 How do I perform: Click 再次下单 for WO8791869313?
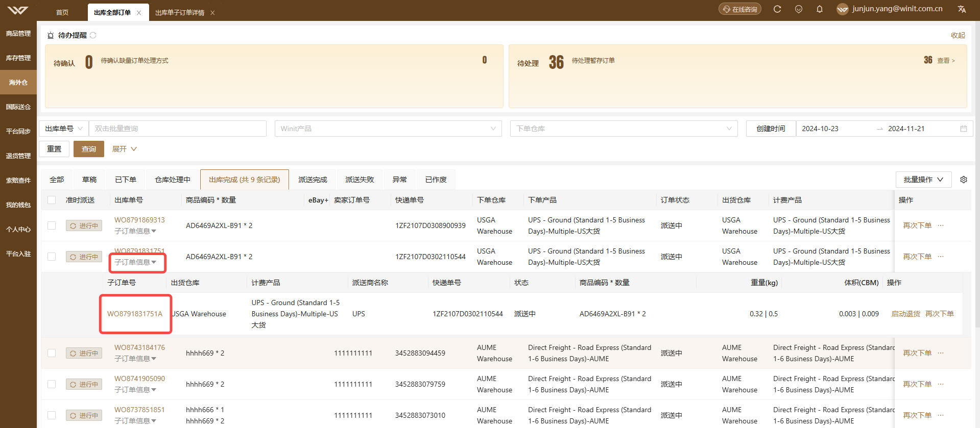coord(917,225)
